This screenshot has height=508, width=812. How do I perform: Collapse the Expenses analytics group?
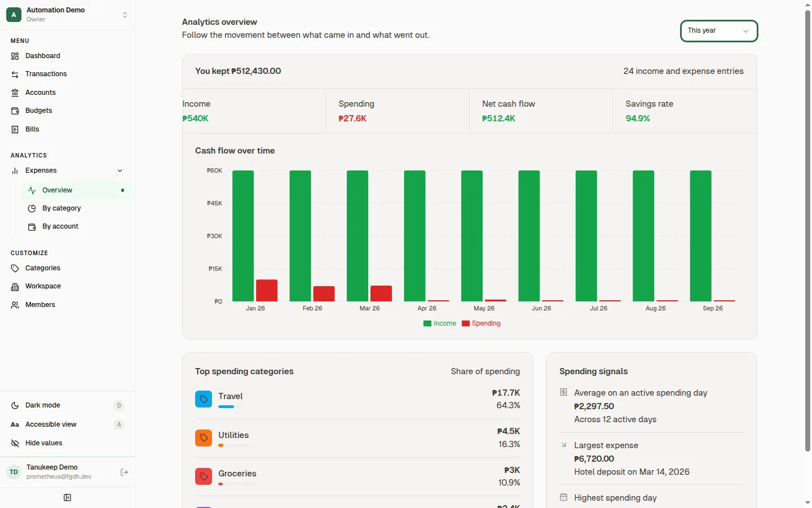pos(68,170)
